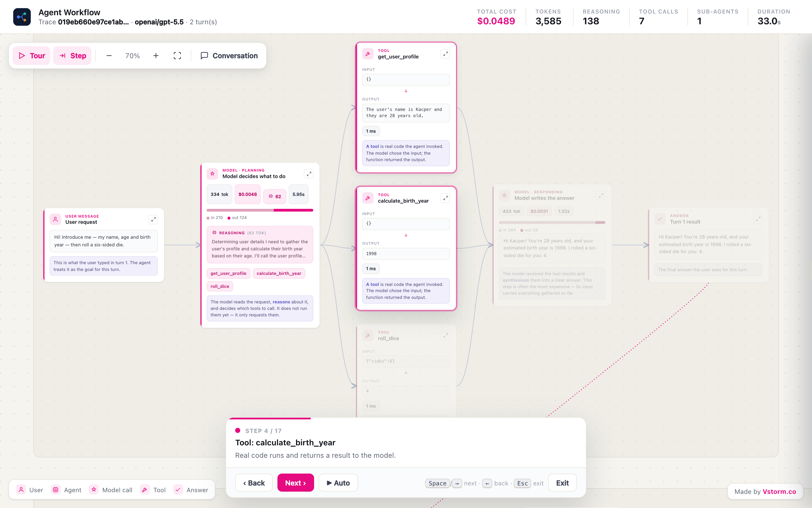
Task: Expand the calculate_birth_year tool card
Action: (x=445, y=198)
